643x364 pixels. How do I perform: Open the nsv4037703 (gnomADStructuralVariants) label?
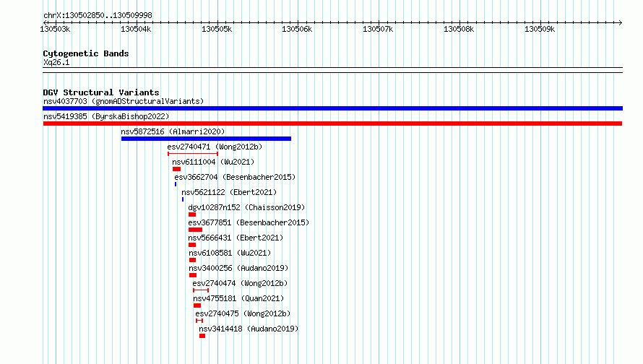point(124,101)
